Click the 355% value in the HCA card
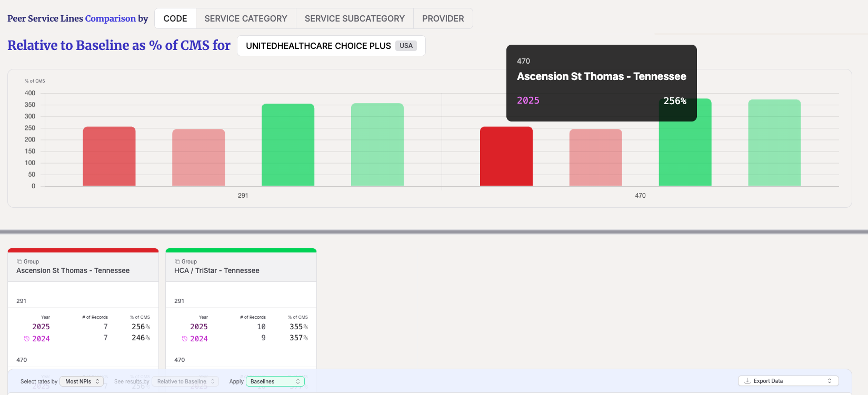 tap(298, 327)
